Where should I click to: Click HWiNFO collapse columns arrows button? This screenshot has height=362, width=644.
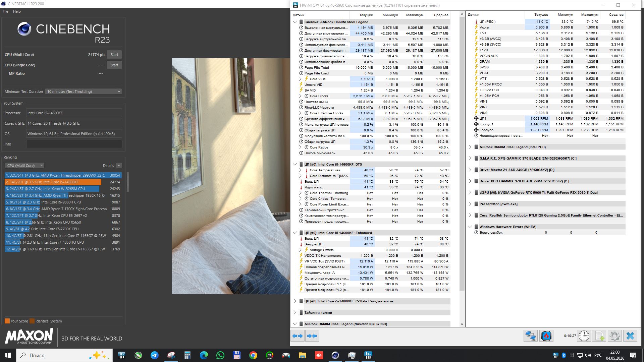tap(312, 336)
